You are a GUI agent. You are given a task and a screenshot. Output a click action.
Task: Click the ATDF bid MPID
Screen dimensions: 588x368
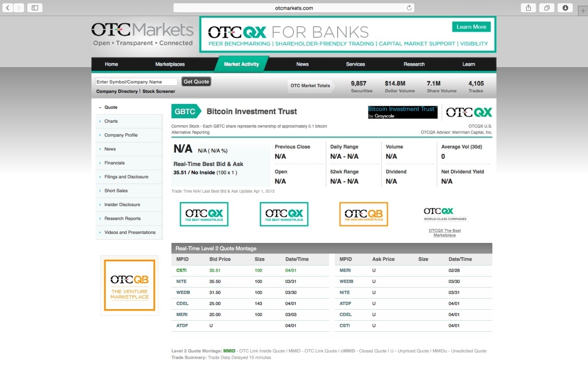(182, 326)
